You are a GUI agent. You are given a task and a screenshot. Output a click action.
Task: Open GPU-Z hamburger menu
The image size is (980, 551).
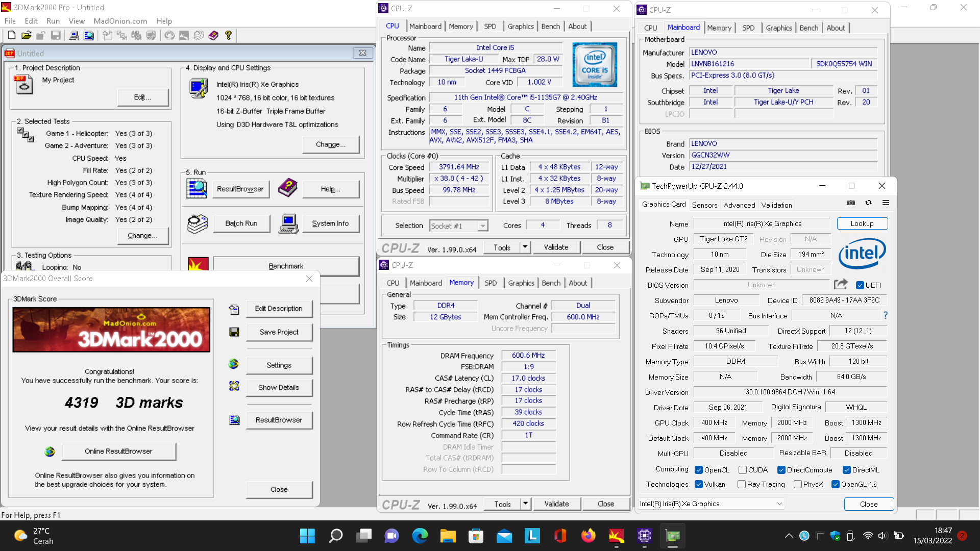pyautogui.click(x=886, y=203)
